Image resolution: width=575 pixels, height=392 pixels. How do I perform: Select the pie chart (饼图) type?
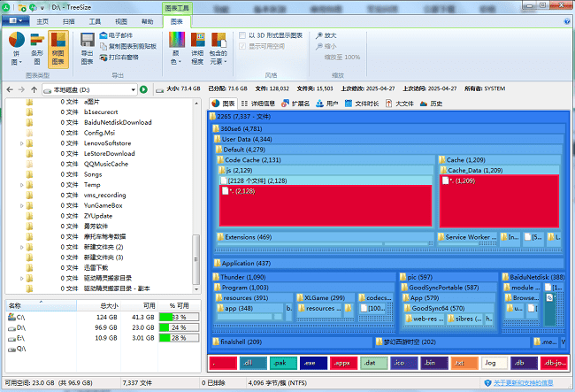coord(17,48)
